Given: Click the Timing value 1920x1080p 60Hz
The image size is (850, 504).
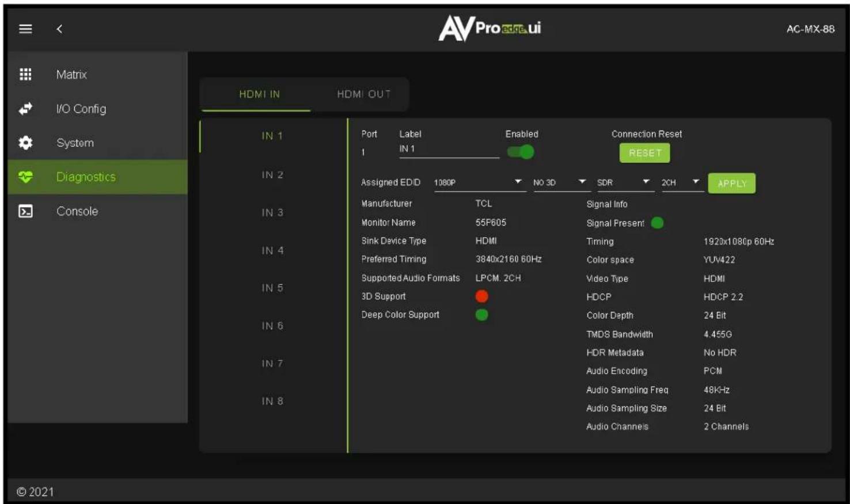Looking at the screenshot, I should 739,242.
